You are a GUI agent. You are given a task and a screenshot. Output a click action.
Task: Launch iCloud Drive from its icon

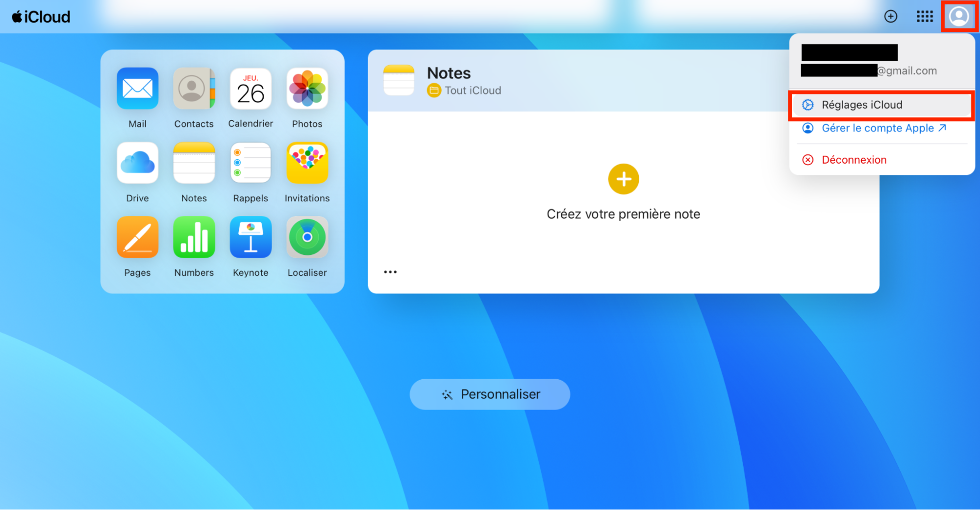tap(137, 163)
